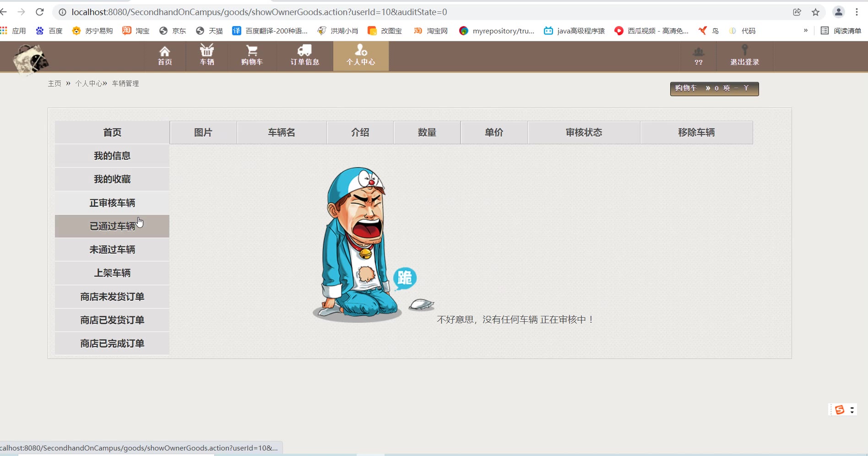Open the 代码 bookmark folder
Image resolution: width=868 pixels, height=456 pixels.
tap(742, 31)
